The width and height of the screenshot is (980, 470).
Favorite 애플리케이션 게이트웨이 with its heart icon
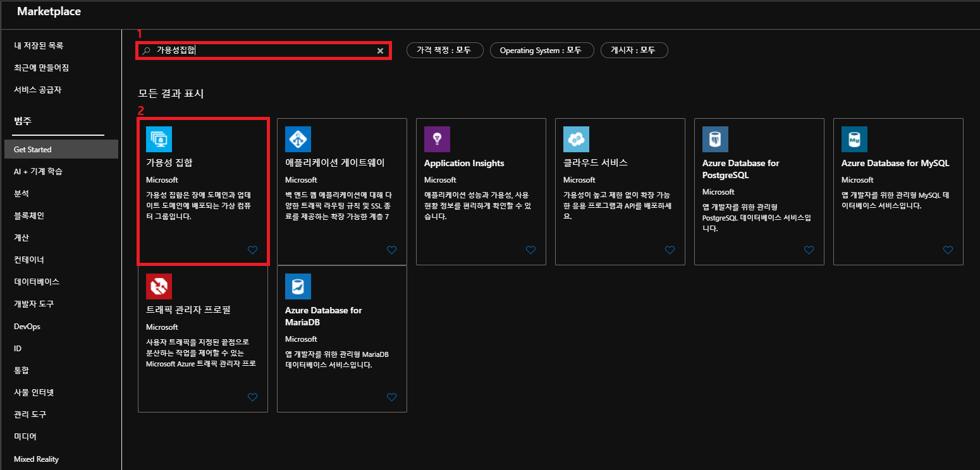[391, 250]
